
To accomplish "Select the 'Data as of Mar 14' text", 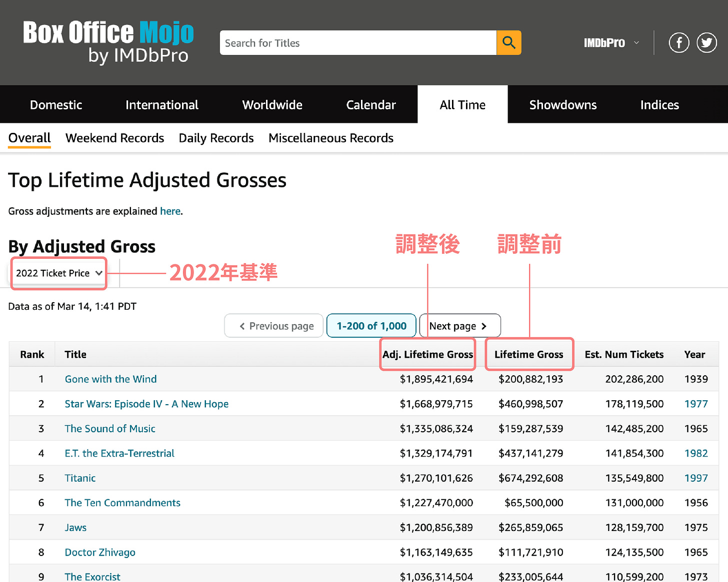I will (x=72, y=306).
